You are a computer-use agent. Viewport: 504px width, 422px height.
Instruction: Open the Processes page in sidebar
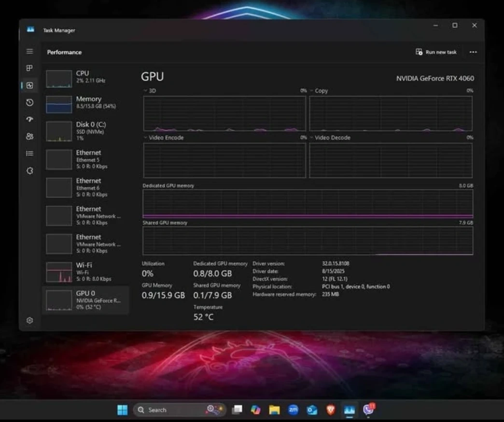29,68
